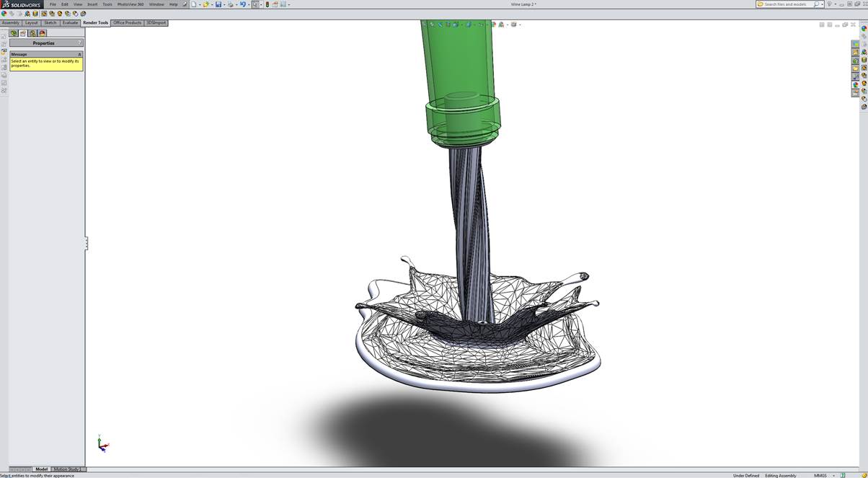Click the Integrated Preview icon in Render Tools
Image resolution: width=868 pixels, height=478 pixels.
coord(44,13)
